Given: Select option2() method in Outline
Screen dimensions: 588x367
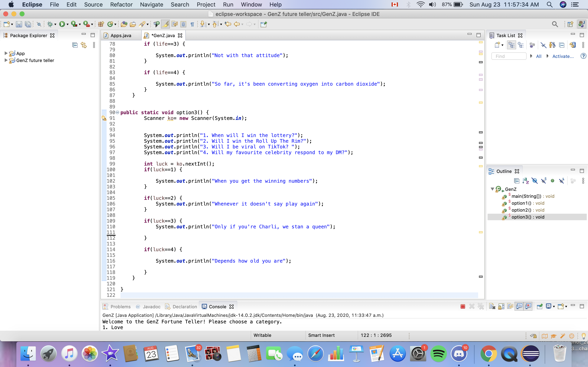Looking at the screenshot, I should [x=521, y=210].
